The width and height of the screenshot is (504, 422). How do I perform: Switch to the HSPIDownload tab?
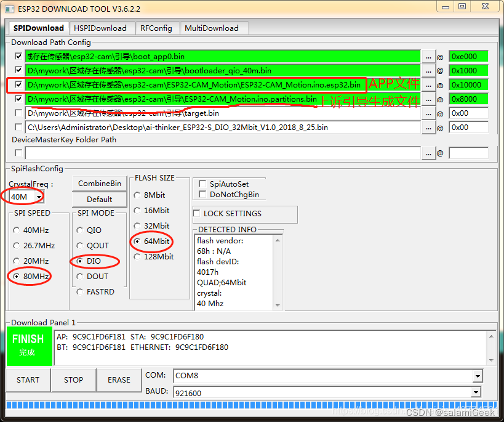click(x=100, y=28)
